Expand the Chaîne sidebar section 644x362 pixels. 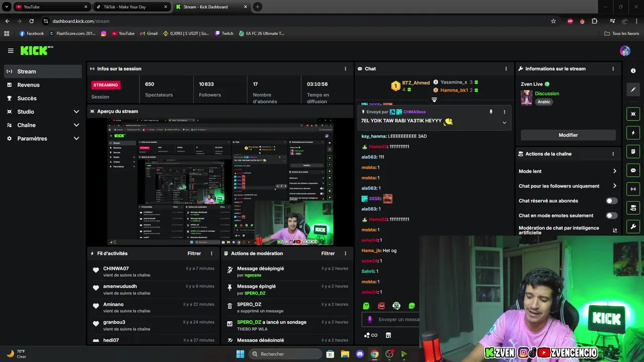76,125
